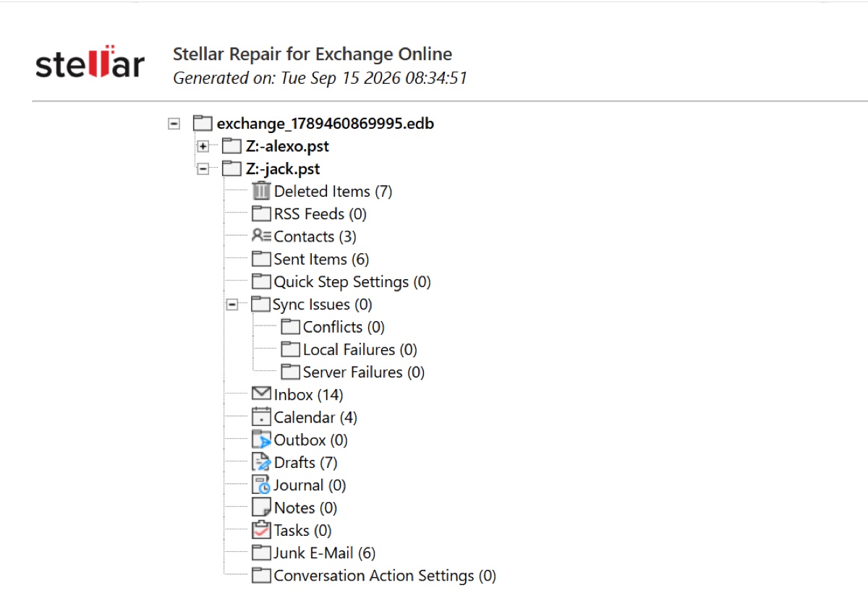Click the Contacts person icon
The height and width of the screenshot is (601, 868).
point(261,236)
